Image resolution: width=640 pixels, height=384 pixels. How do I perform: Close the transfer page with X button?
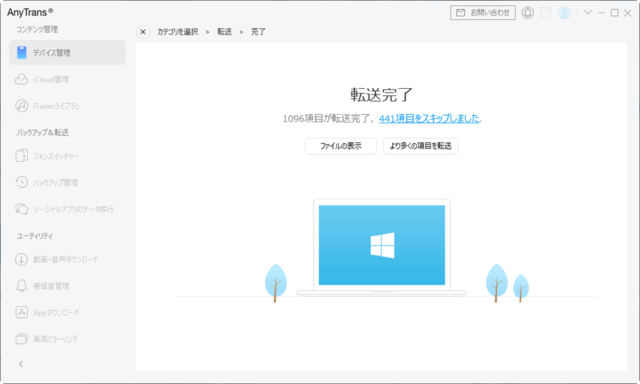click(x=143, y=31)
